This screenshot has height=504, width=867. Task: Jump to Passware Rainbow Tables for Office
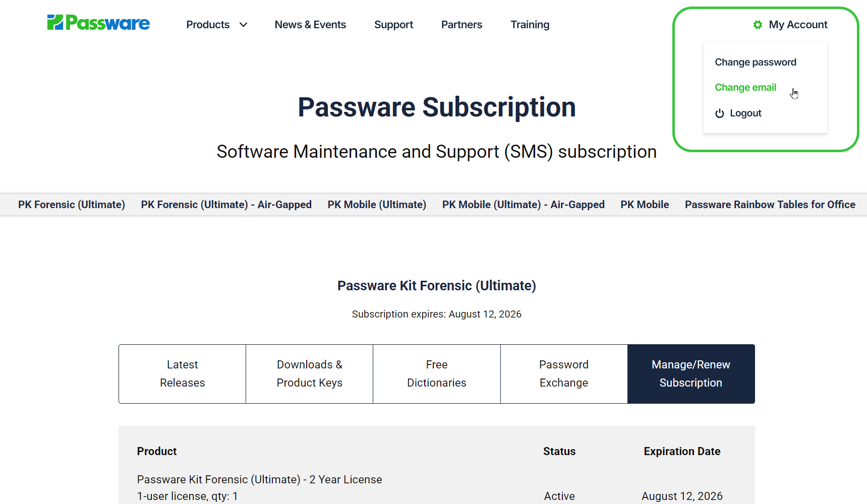(x=770, y=205)
